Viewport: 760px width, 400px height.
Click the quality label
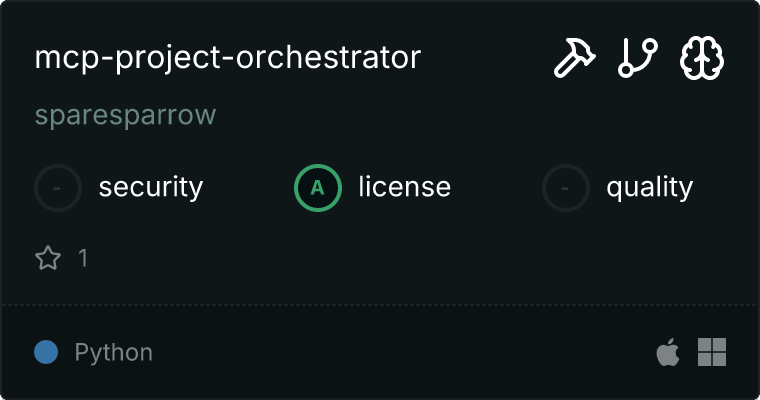(649, 187)
